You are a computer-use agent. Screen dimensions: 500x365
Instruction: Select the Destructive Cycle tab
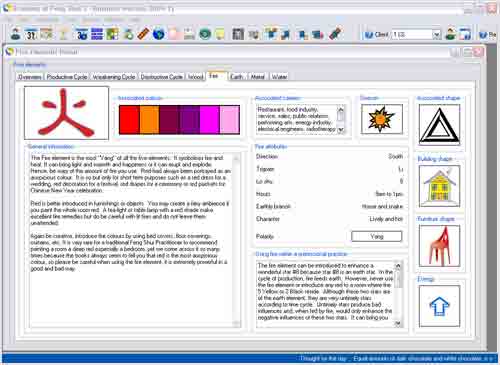click(x=162, y=77)
